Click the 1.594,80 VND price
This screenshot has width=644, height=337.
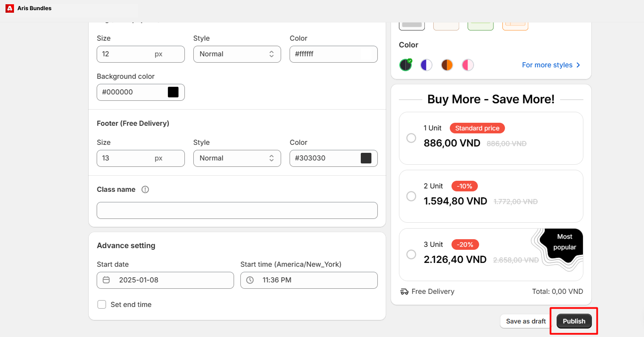click(x=455, y=201)
